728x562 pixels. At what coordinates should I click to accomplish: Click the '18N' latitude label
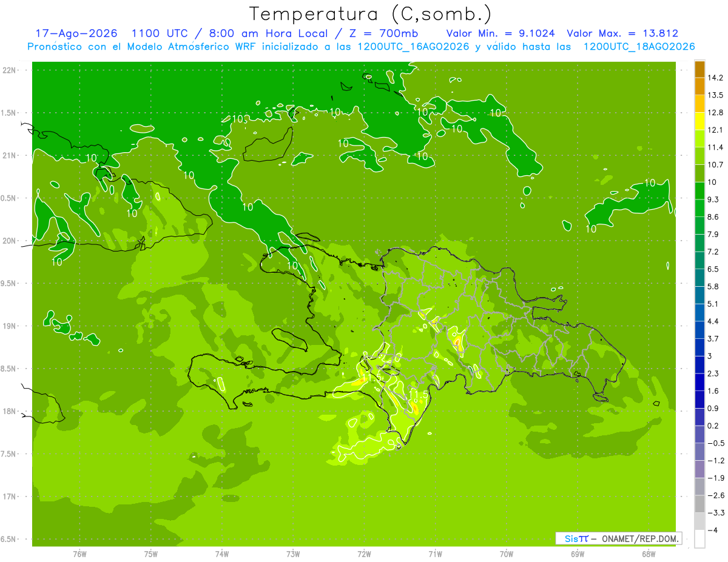10,411
